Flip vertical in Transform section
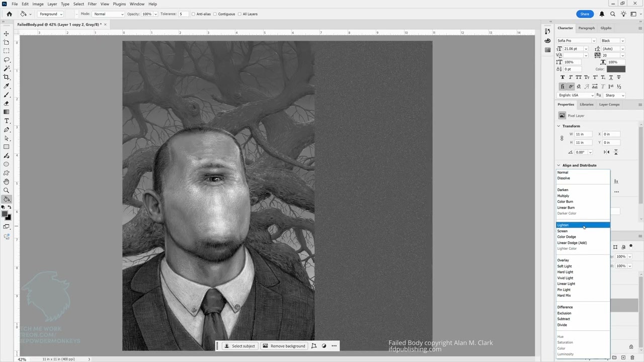The width and height of the screenshot is (644, 362). pos(616,152)
